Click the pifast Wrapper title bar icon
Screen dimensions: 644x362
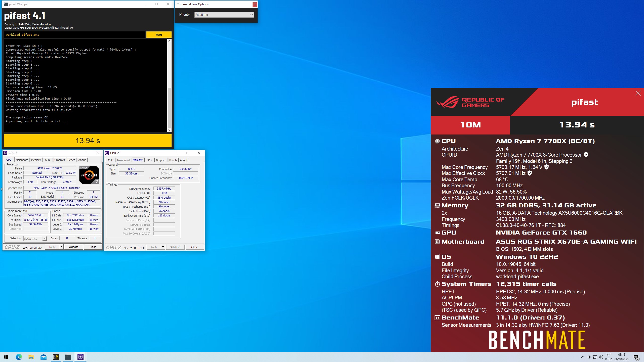coord(6,4)
